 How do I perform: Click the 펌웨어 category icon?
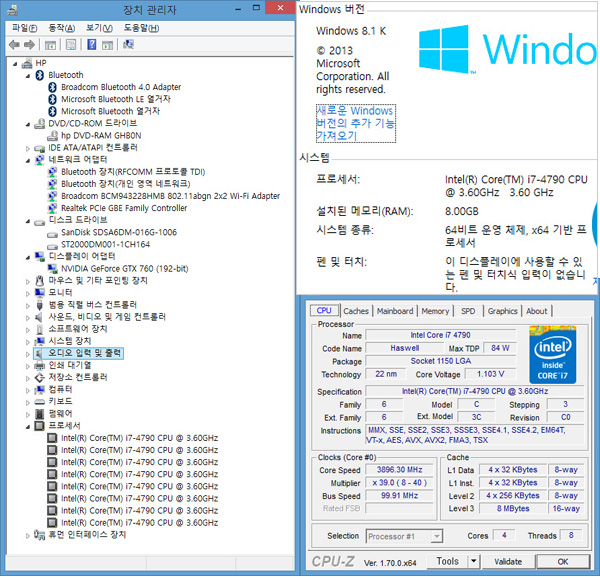pyautogui.click(x=39, y=414)
